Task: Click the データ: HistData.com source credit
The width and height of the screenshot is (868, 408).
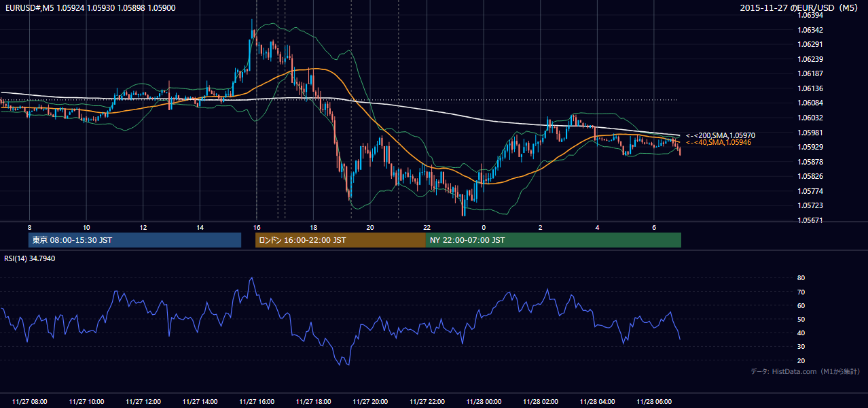Action: click(x=806, y=371)
